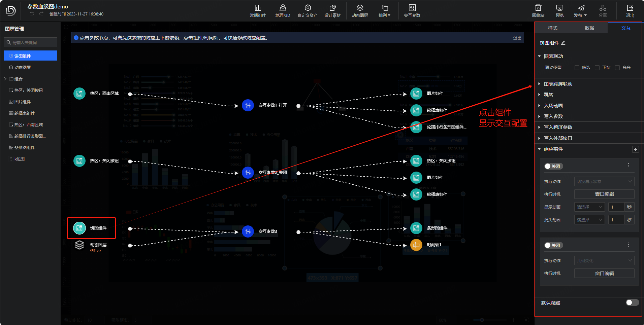Open the 回收站 recycle bin
Screen dimensions: 644x325
(538, 8)
